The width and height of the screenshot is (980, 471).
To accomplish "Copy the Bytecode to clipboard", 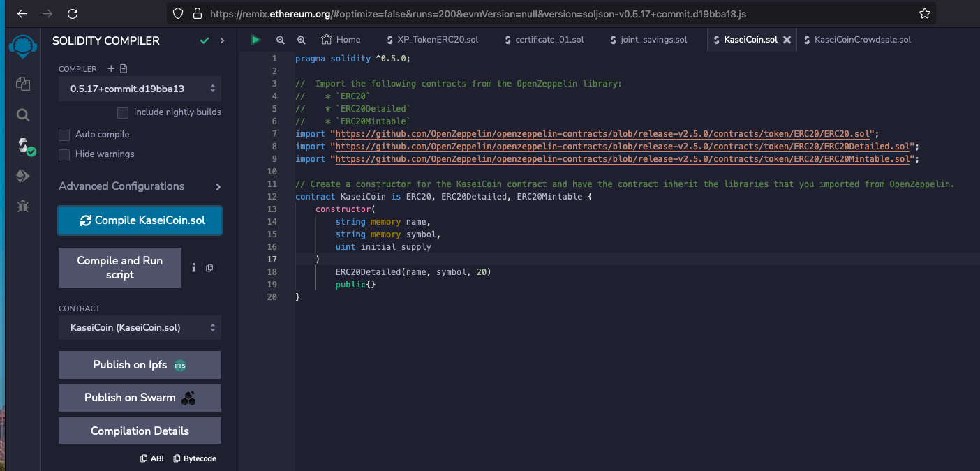I will click(x=195, y=458).
